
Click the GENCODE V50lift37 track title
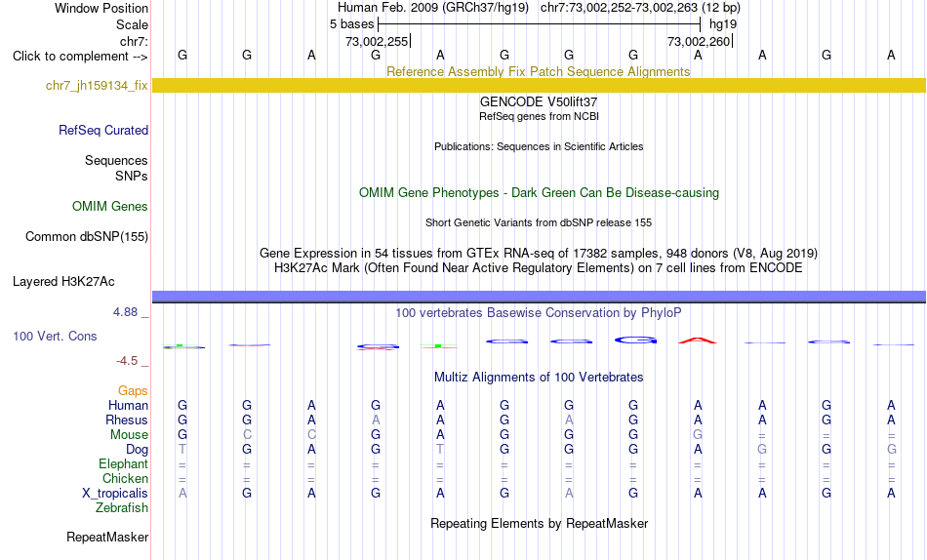coord(539,101)
